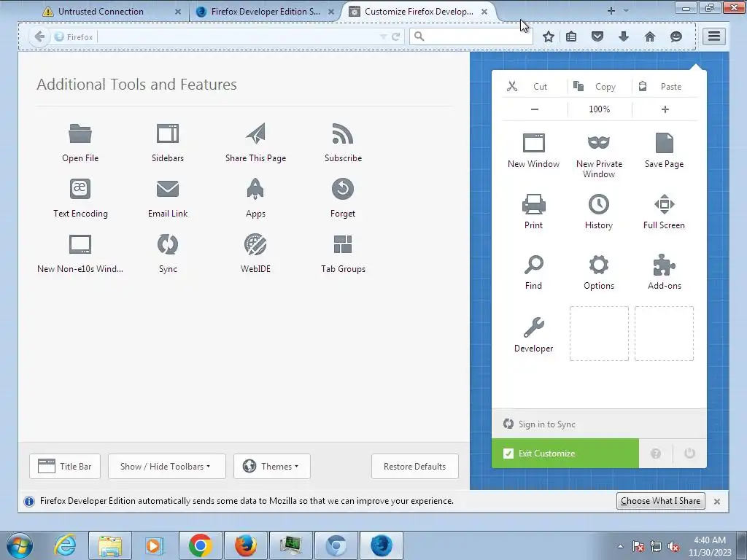Click Restore Defaults button
The image size is (747, 560).
415,466
